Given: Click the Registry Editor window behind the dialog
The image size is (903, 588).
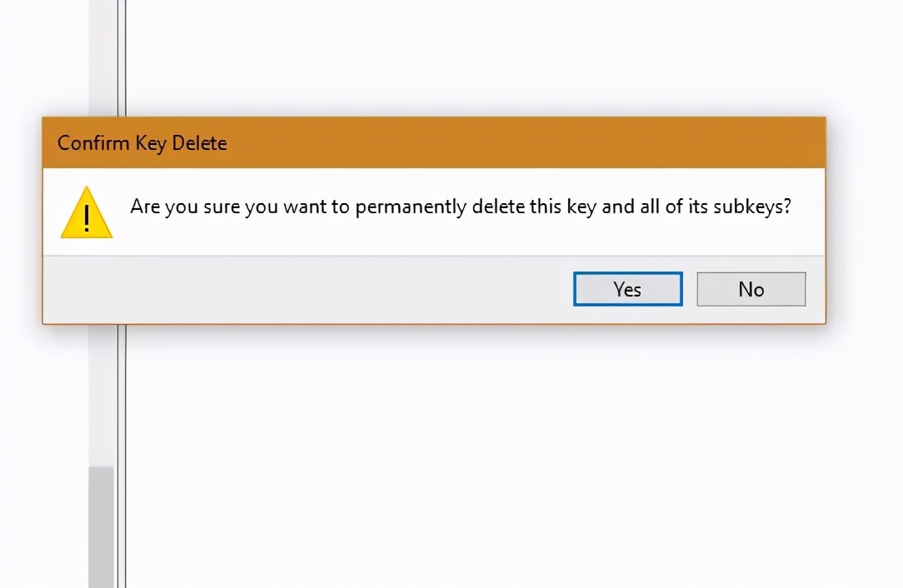Looking at the screenshot, I should click(x=500, y=458).
